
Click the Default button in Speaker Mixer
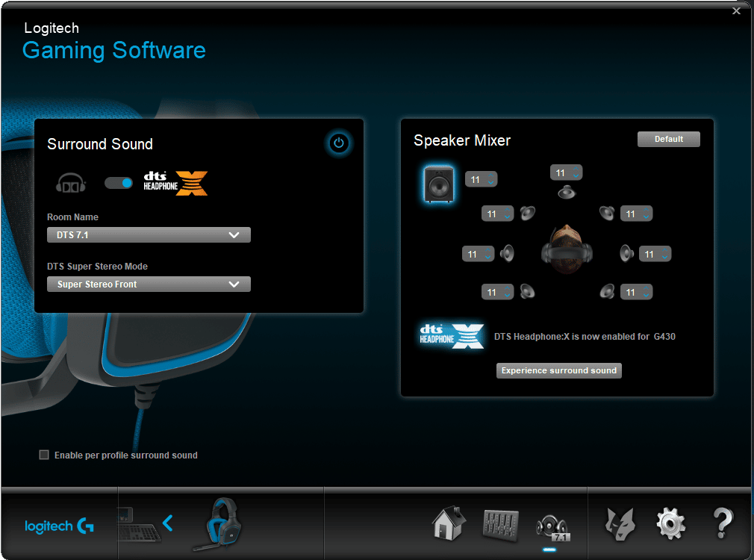coord(668,139)
